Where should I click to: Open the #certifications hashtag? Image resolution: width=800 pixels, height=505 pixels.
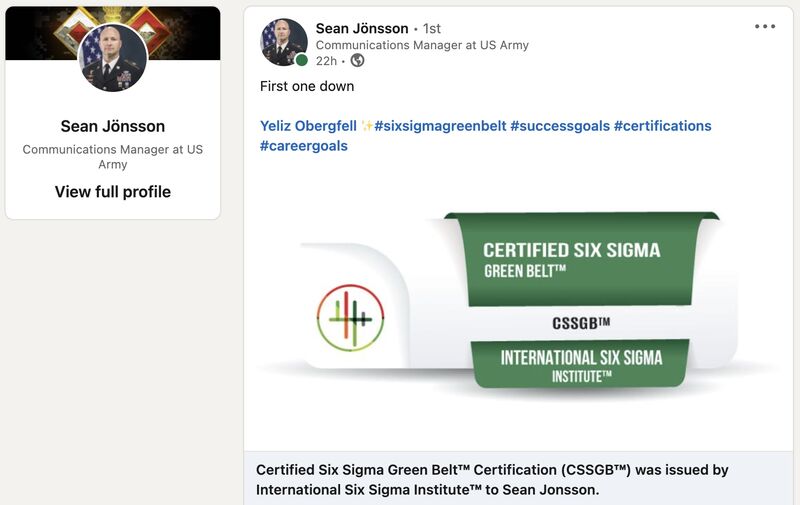tap(662, 126)
